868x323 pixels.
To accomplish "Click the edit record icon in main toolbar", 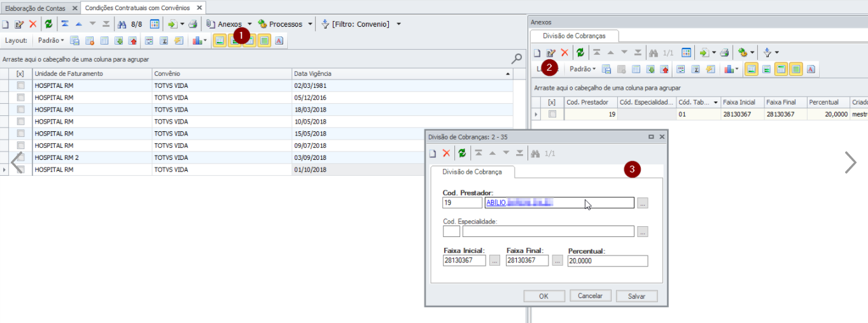I will (19, 24).
